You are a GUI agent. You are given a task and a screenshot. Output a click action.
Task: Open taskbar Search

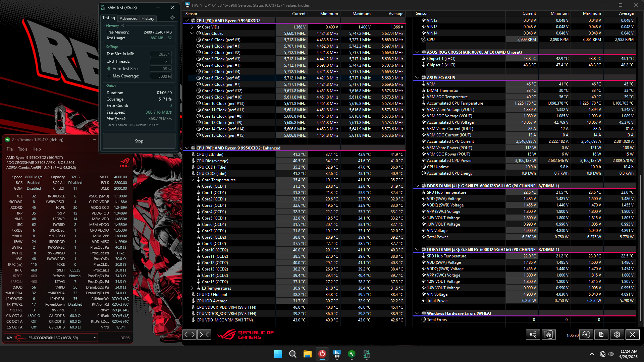click(x=292, y=354)
